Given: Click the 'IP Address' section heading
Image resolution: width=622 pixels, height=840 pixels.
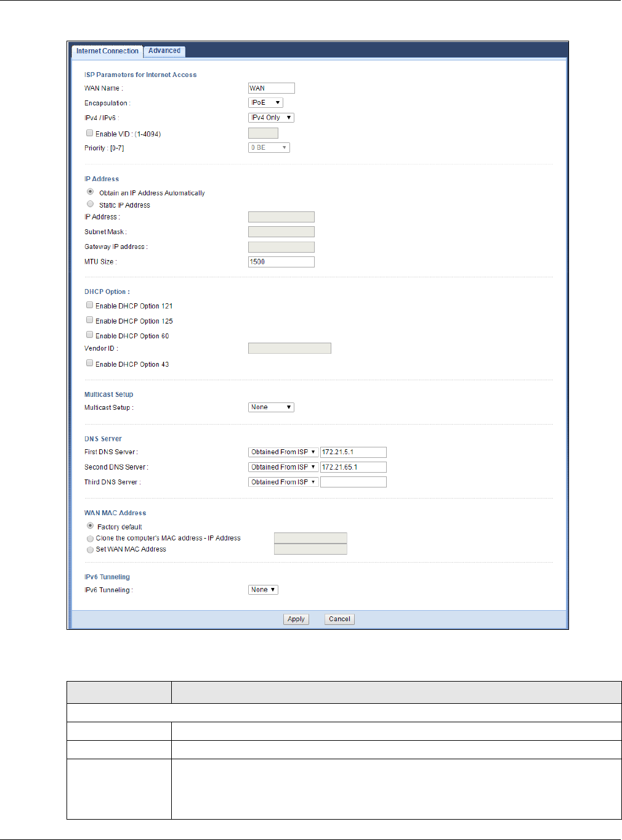Looking at the screenshot, I should coord(102,179).
